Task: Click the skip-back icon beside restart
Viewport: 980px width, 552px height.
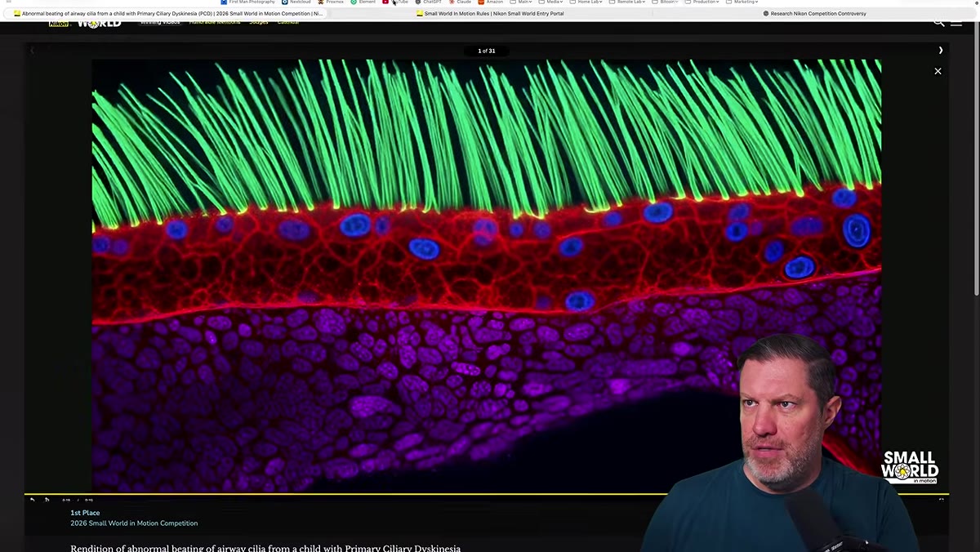Action: pyautogui.click(x=47, y=500)
